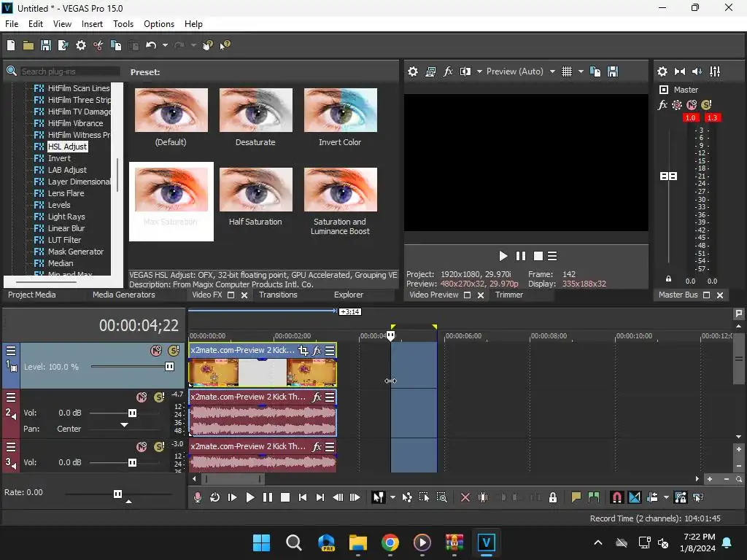Open undo history dropdown arrow
Viewport: 747px width, 560px height.
coord(165,45)
